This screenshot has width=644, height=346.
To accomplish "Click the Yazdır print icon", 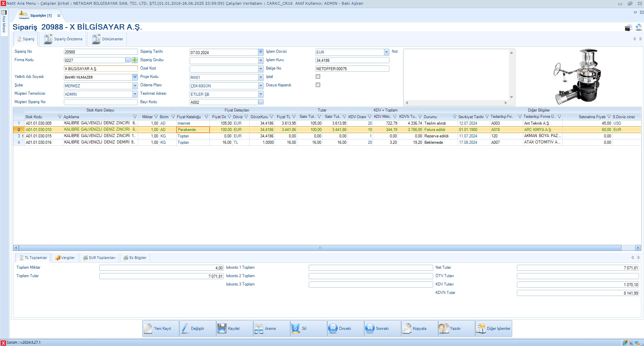I will click(x=444, y=328).
